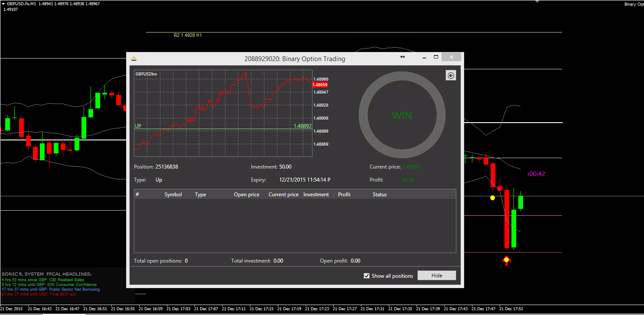The width and height of the screenshot is (644, 315).
Task: Click the Total open positions count
Action: tap(186, 261)
